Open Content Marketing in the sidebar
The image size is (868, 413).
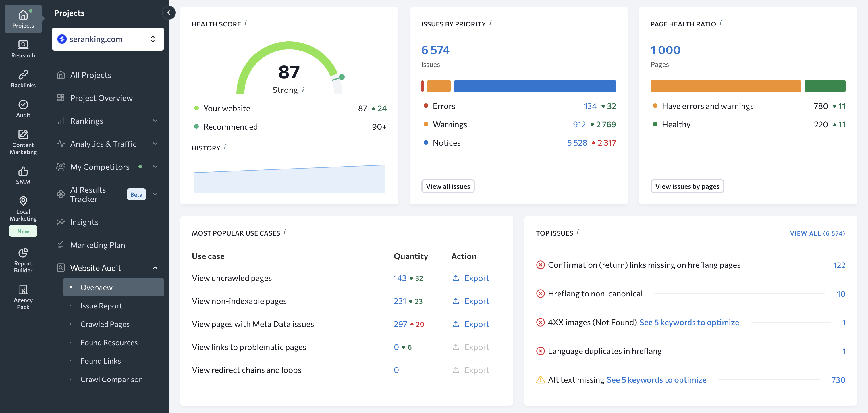coord(23,142)
